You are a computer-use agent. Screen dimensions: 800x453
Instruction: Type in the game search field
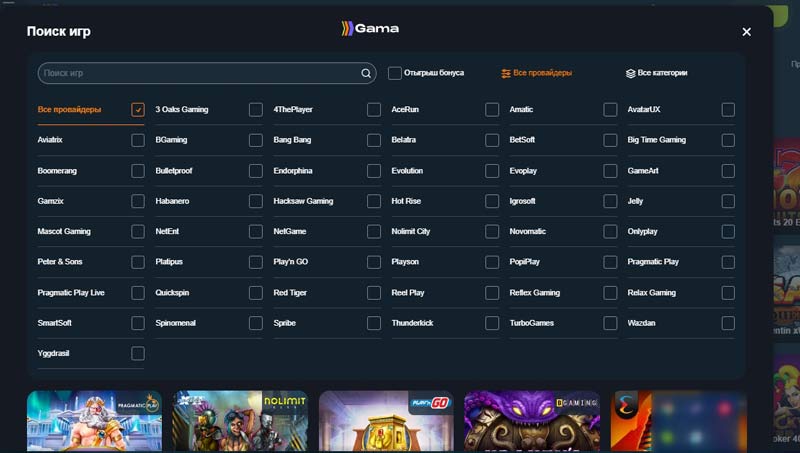click(200, 73)
